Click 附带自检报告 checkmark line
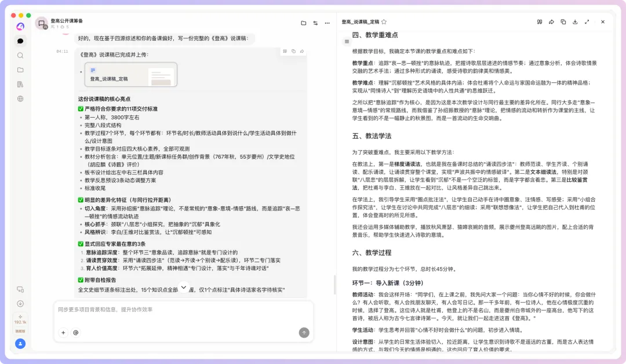 97,280
